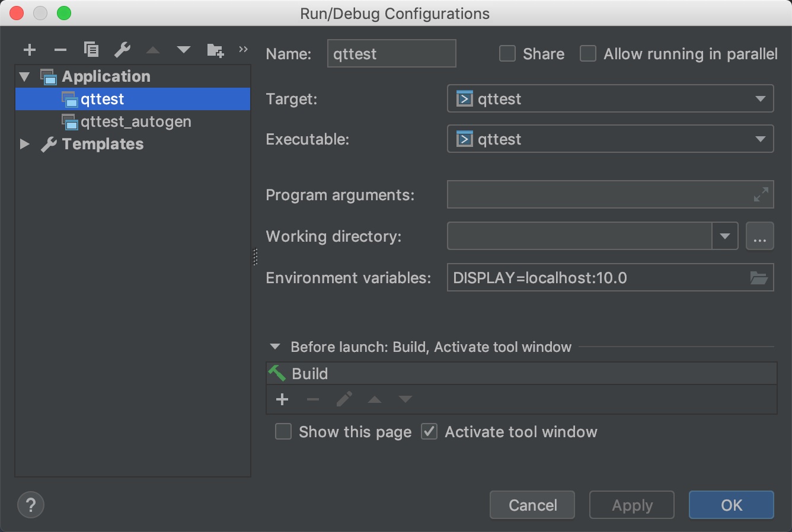Open the Edit Templates wrench icon

(122, 50)
